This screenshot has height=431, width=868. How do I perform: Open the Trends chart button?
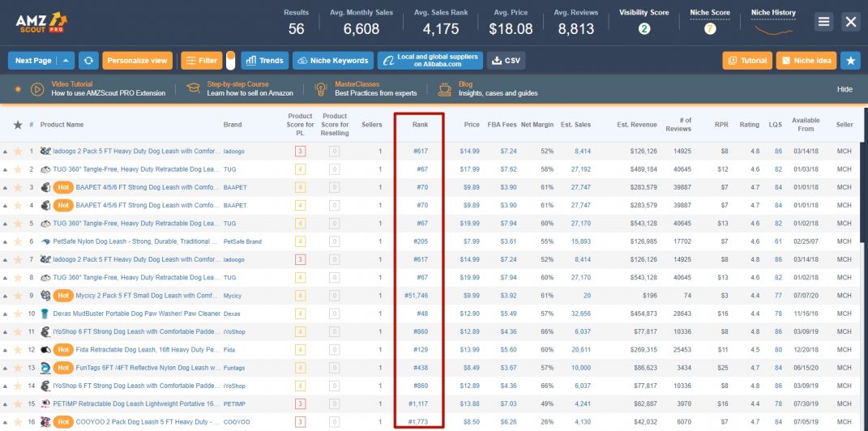coord(264,61)
